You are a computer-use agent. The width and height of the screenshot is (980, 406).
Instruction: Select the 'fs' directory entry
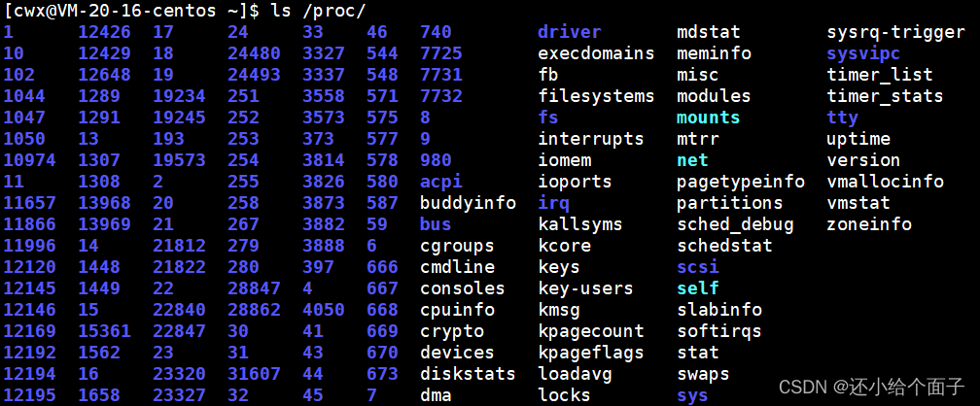(548, 118)
